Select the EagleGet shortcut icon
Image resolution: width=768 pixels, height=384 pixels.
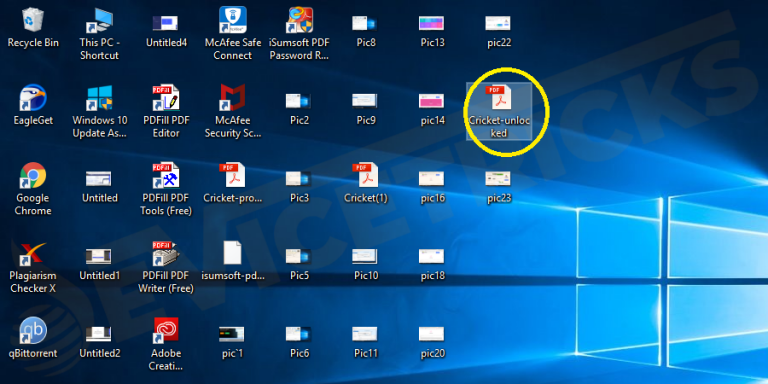point(33,97)
